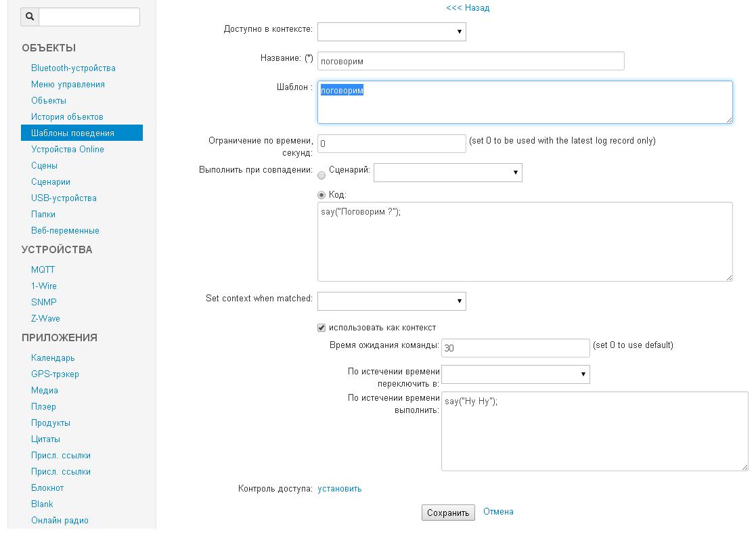The image size is (756, 543).
Task: Click the Отмена link
Action: [x=498, y=512]
